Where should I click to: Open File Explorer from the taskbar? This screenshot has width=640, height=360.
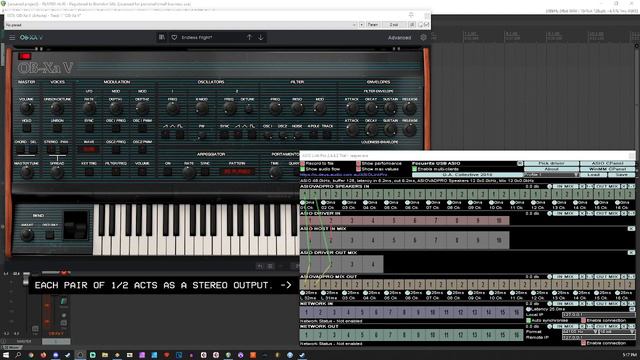point(104,355)
